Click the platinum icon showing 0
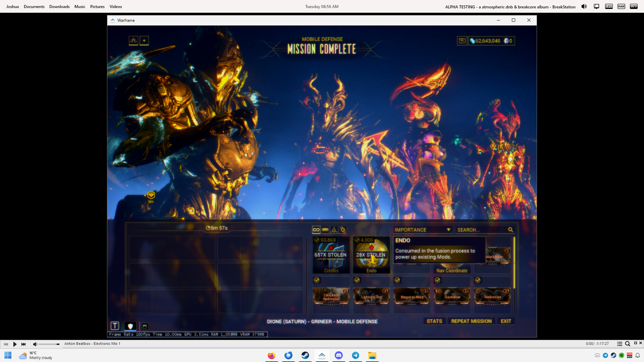644x362 pixels. 506,41
